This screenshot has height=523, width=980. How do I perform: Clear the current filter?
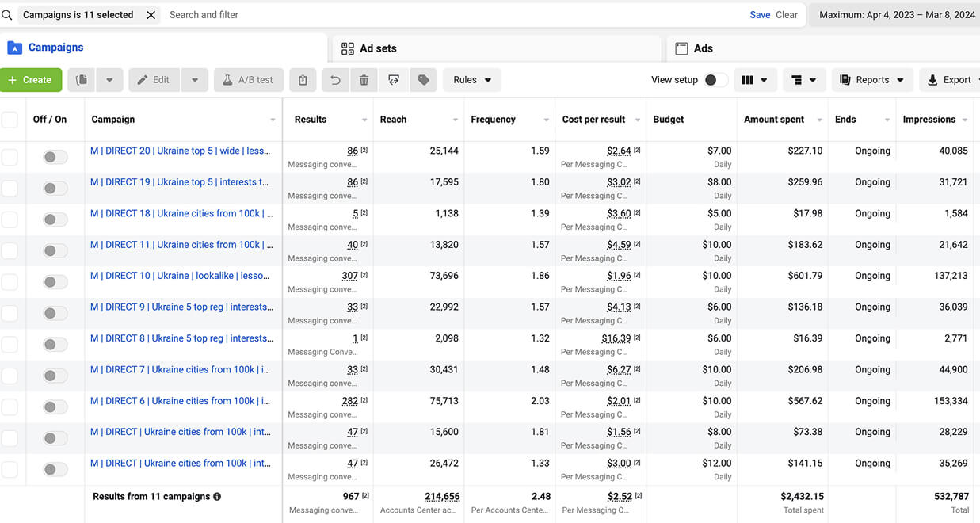click(787, 15)
